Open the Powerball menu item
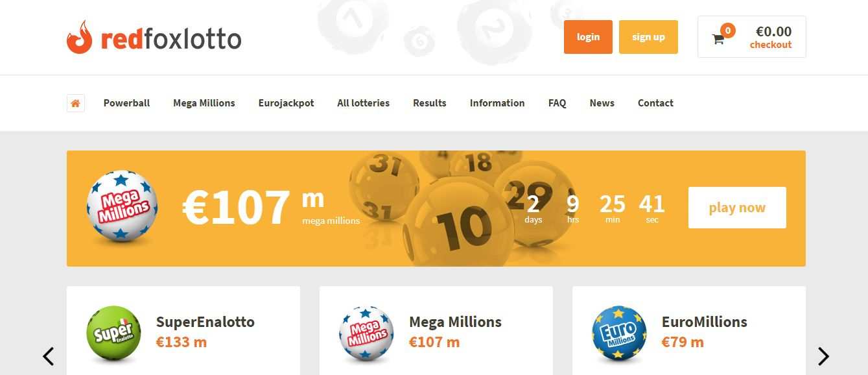The width and height of the screenshot is (868, 375). (126, 103)
